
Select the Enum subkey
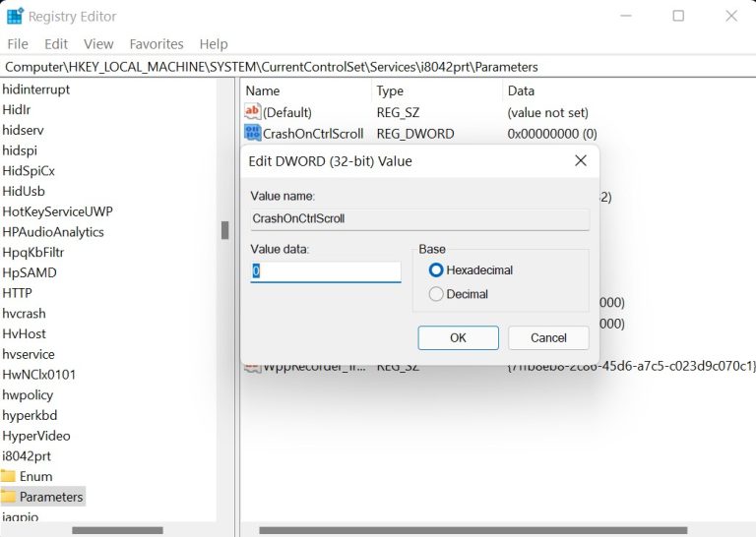tap(35, 476)
